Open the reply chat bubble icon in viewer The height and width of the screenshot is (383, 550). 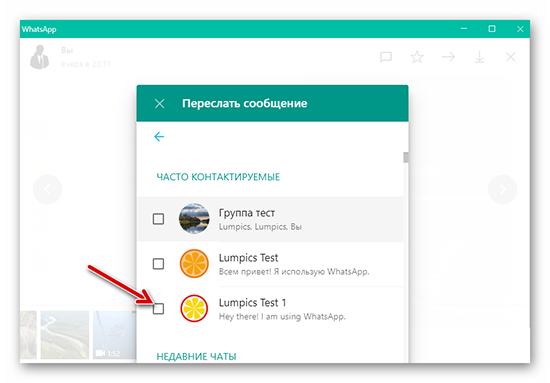(x=386, y=57)
